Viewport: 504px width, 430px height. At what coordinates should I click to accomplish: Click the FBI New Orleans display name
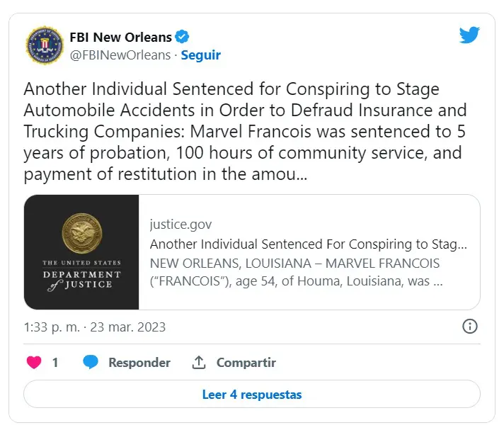coord(120,37)
